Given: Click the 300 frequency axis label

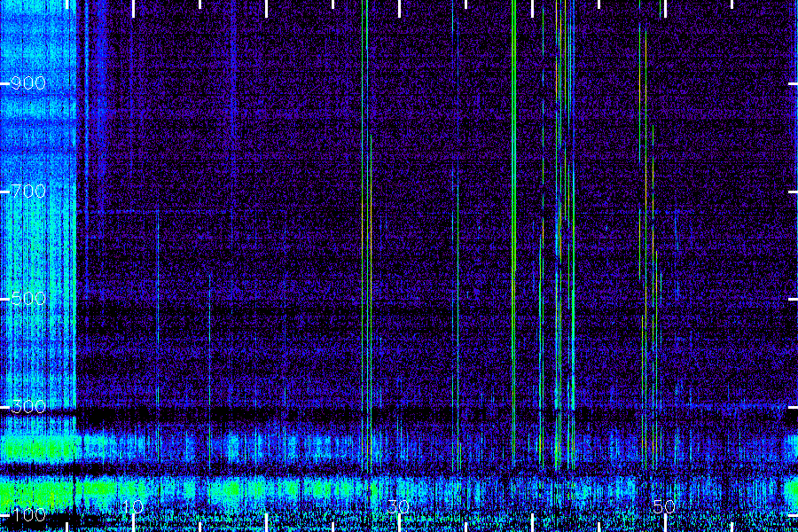Looking at the screenshot, I should 28,407.
